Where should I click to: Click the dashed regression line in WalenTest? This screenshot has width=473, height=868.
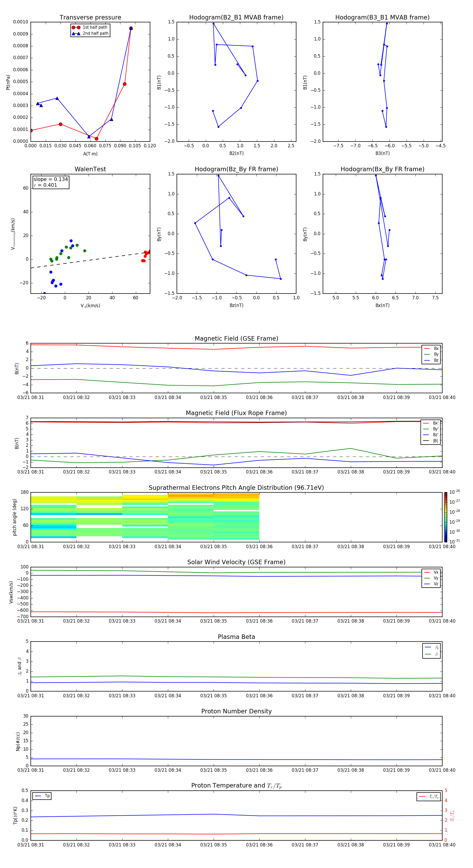tap(90, 260)
